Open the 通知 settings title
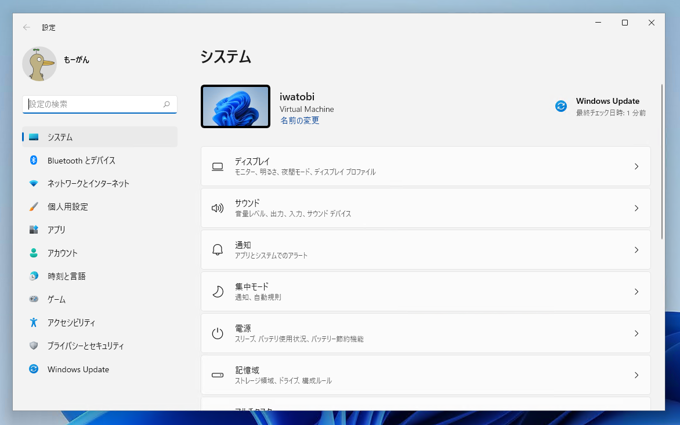This screenshot has height=425, width=680. [243, 245]
